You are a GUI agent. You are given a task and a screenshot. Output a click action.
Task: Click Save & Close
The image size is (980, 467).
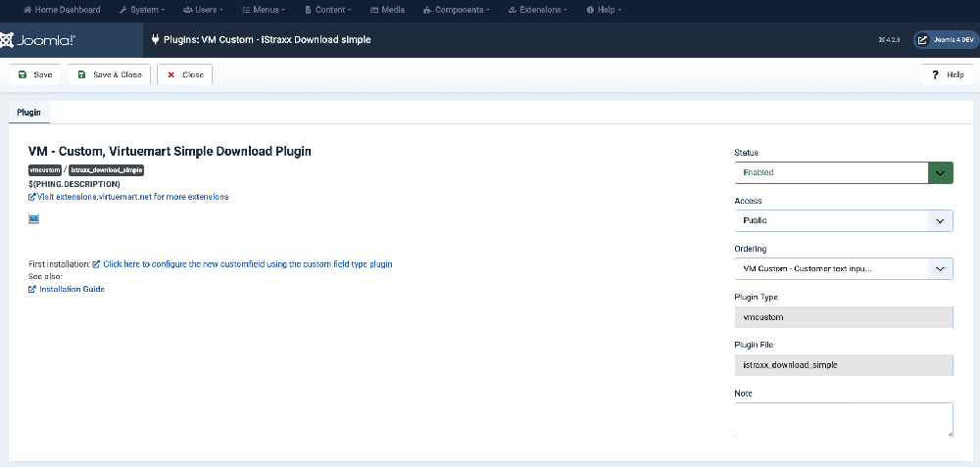109,74
